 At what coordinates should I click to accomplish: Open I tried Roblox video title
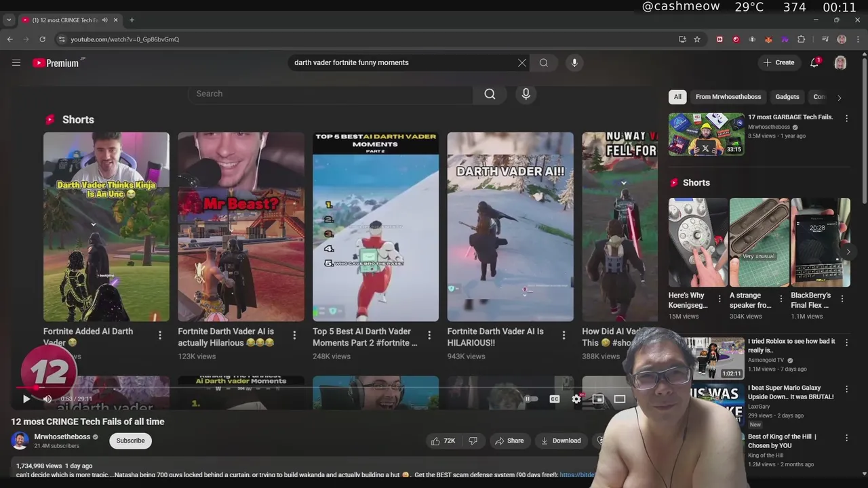[791, 346]
